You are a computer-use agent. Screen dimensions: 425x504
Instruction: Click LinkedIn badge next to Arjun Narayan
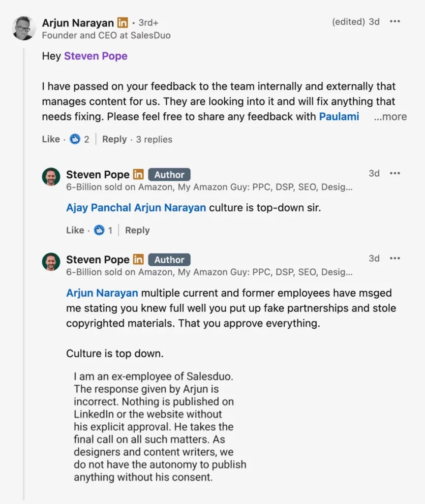coord(122,23)
